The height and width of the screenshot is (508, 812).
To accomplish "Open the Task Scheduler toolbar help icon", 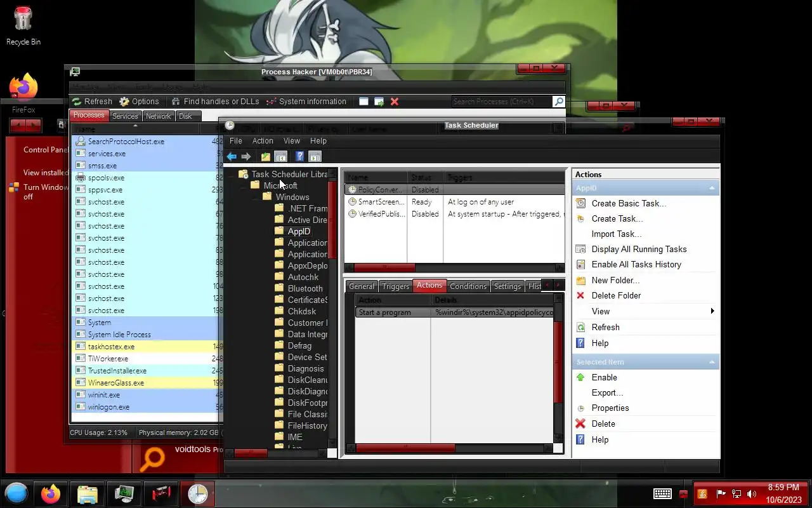I will 300,156.
